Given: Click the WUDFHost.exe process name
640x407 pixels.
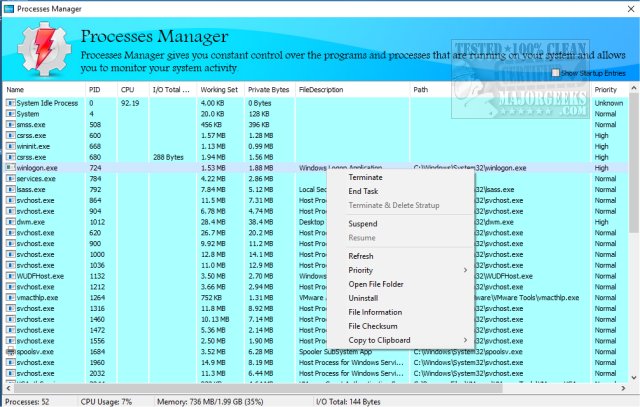Looking at the screenshot, I should 40,276.
